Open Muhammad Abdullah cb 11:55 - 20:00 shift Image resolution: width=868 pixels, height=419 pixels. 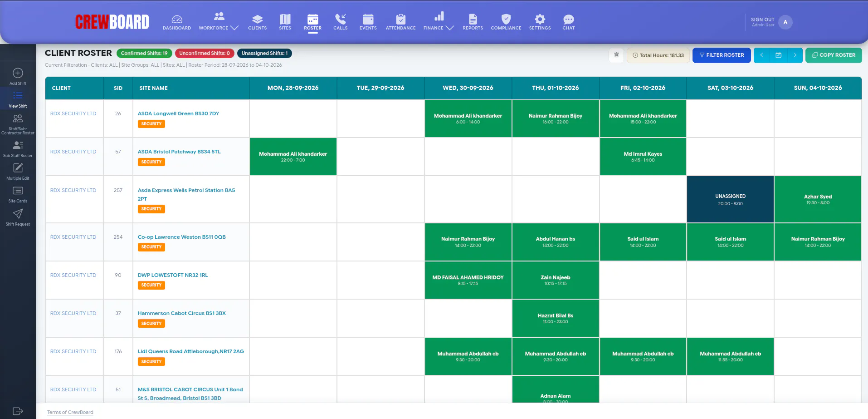click(730, 356)
